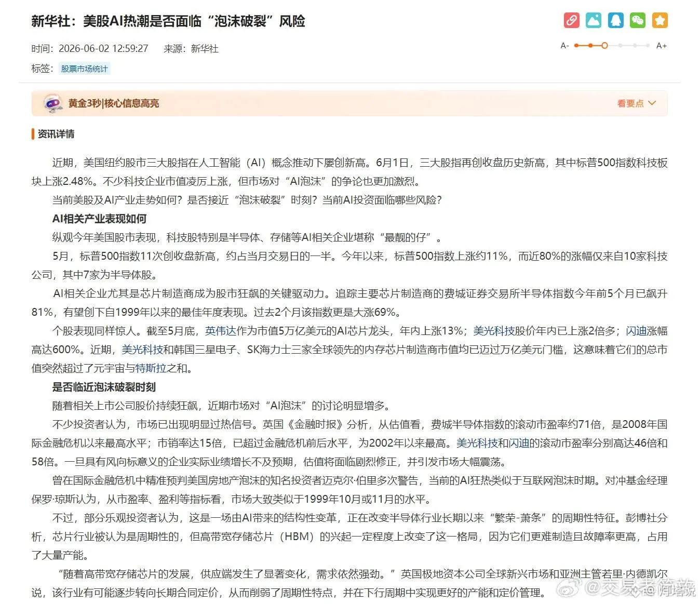
Task: Expand the 看要点 key points dropdown
Action: click(x=636, y=103)
